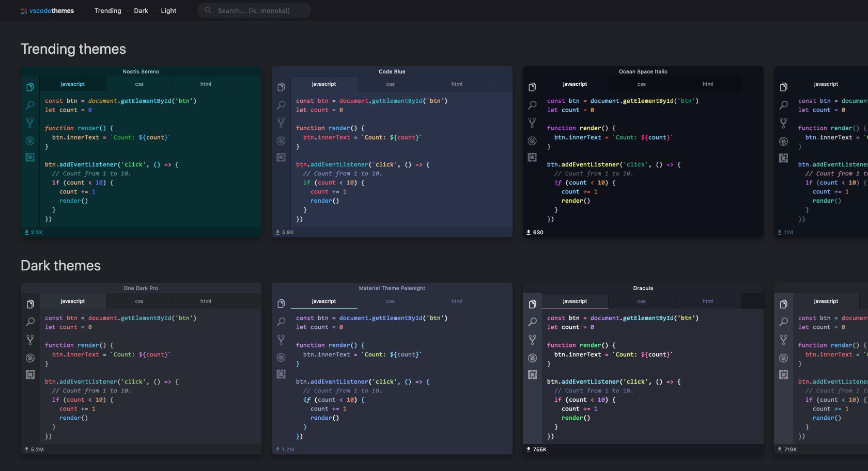Switch to the html tab in Noctis Sereno
Image resolution: width=868 pixels, height=471 pixels.
pyautogui.click(x=205, y=83)
